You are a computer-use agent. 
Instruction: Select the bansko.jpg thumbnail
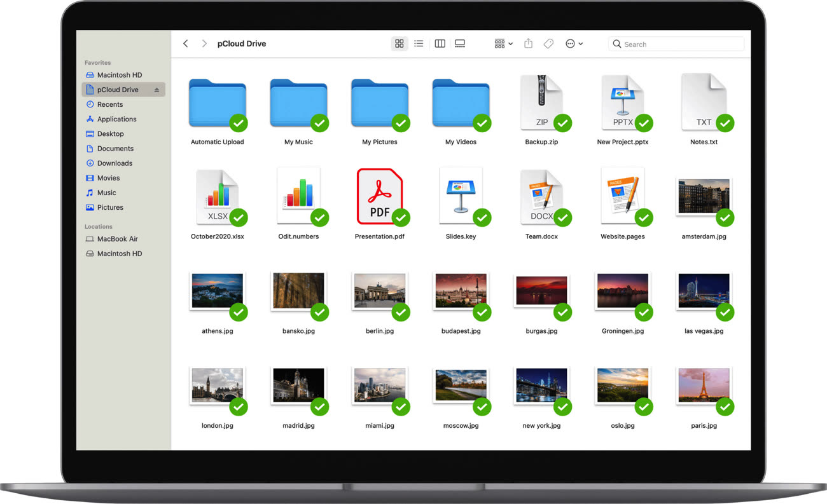[x=298, y=291]
